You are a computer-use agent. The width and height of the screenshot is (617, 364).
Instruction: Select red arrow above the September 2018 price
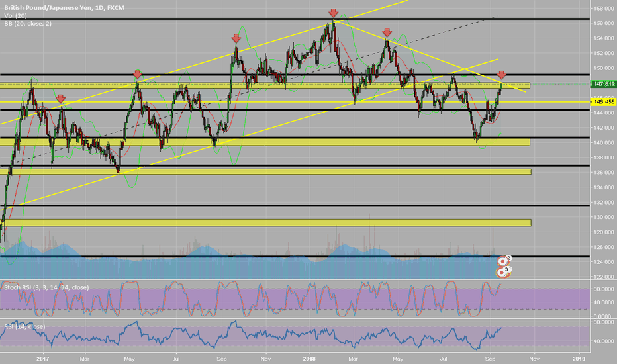click(501, 75)
